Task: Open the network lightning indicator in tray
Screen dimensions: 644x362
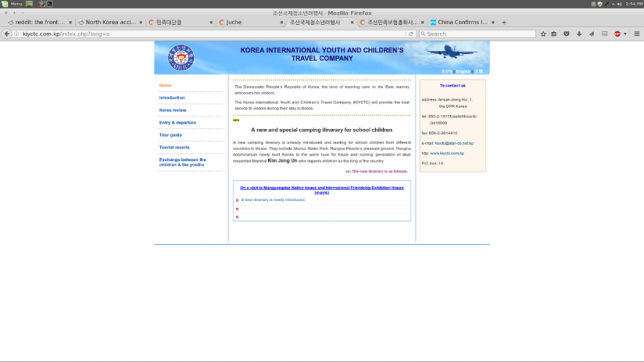Action: click(x=606, y=4)
